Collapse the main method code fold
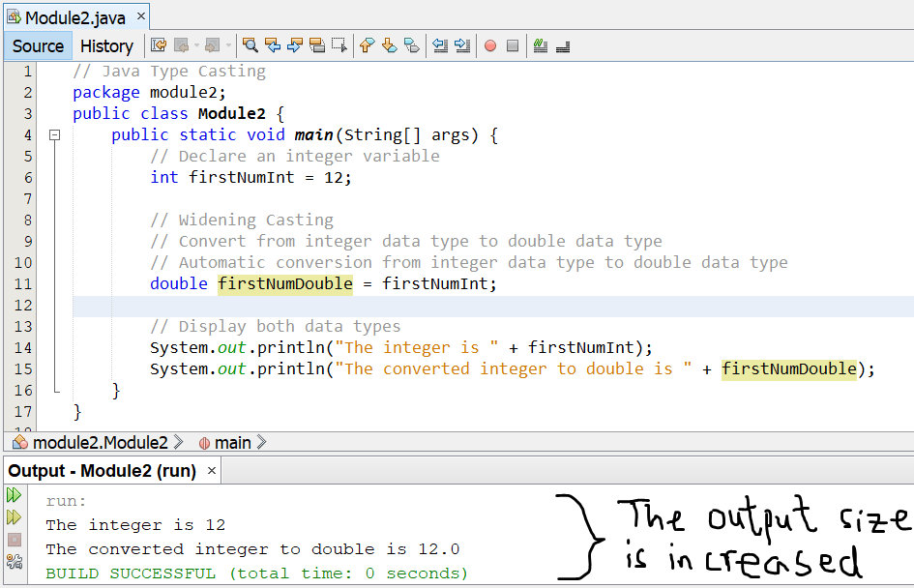 click(54, 134)
